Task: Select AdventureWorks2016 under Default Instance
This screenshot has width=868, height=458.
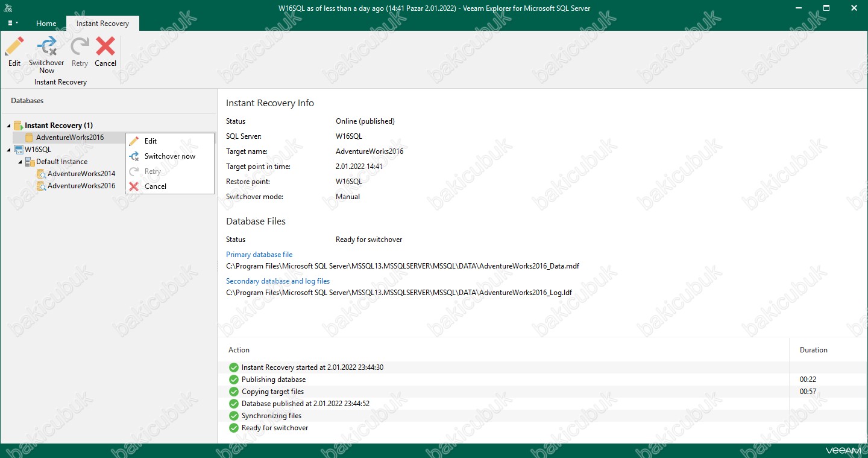Action: click(81, 186)
